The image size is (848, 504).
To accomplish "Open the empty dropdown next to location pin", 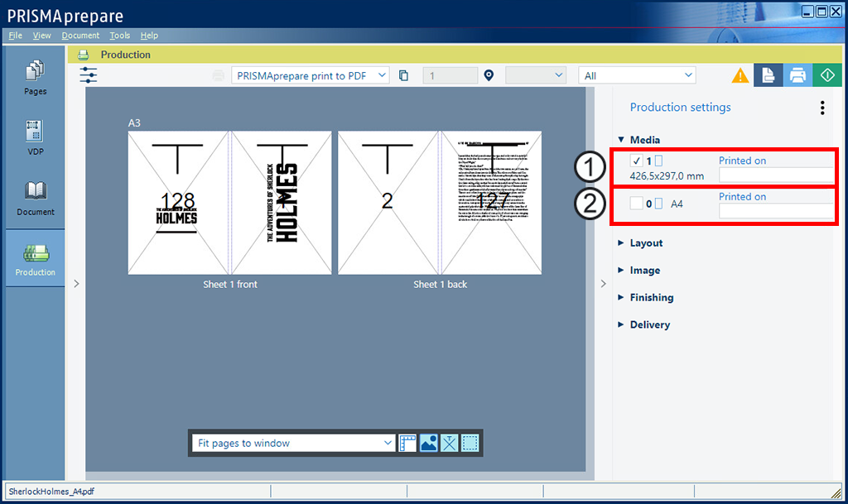I will coord(536,75).
